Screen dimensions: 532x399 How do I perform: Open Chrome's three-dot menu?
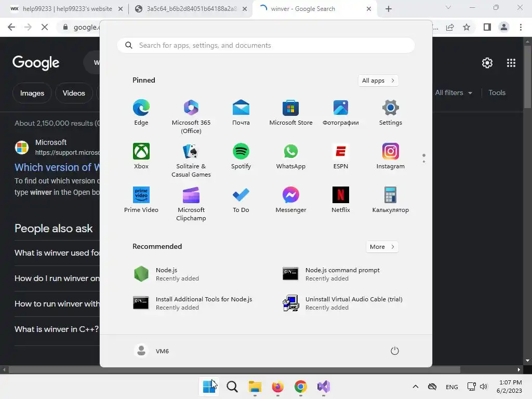click(521, 27)
